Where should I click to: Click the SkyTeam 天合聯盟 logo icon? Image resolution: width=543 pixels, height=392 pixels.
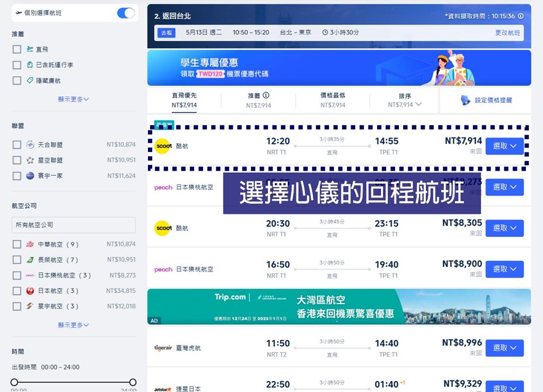[x=30, y=145]
